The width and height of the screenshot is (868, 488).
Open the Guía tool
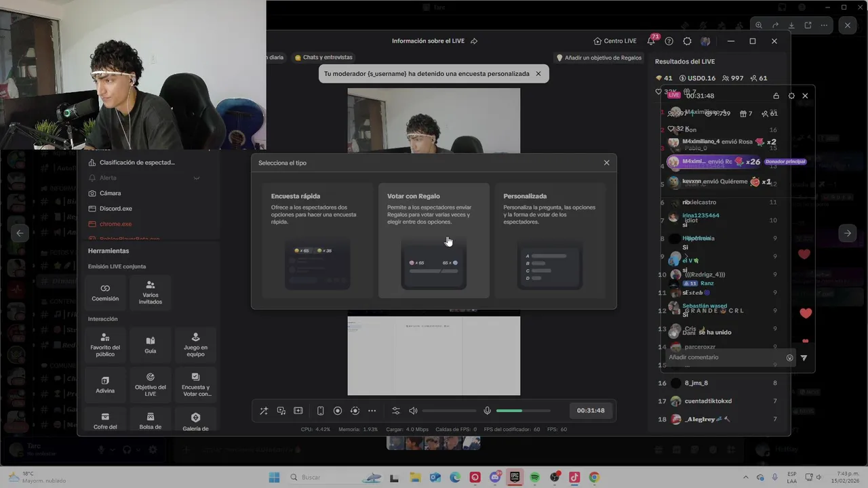(151, 344)
